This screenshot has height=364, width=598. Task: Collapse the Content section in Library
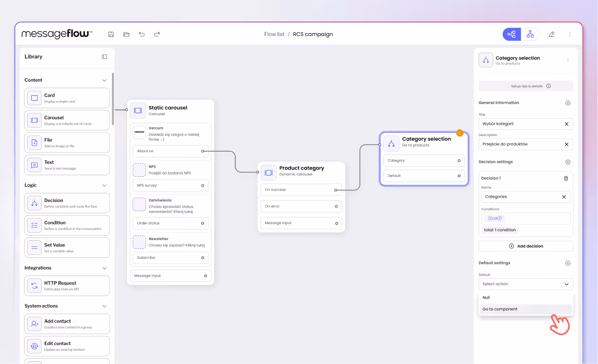click(x=104, y=80)
